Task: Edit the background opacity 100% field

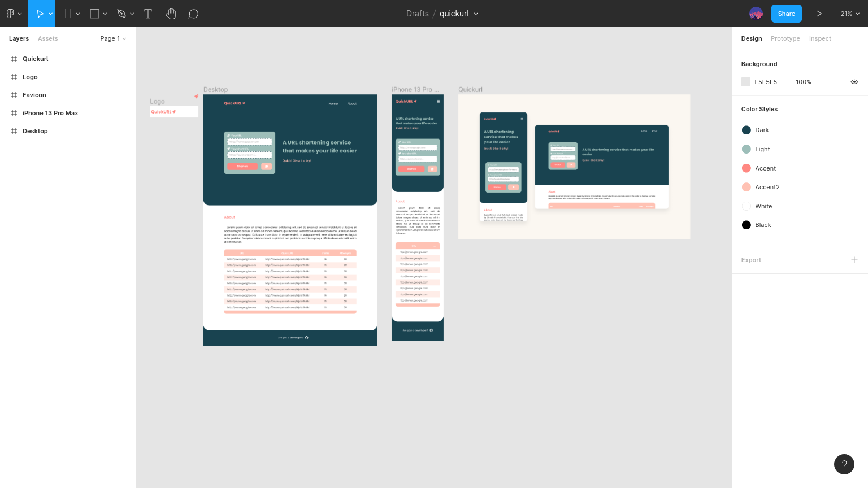Action: [x=804, y=82]
